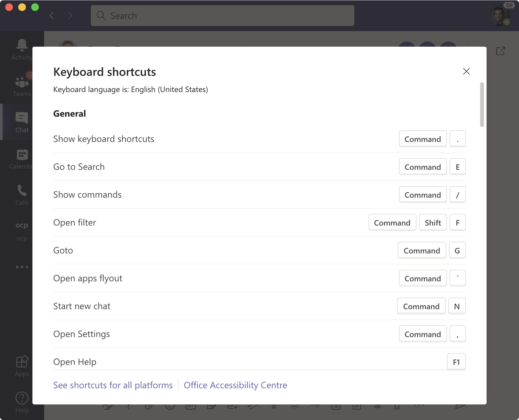Select the Chat sidebar icon
This screenshot has height=420, width=519.
click(x=22, y=122)
